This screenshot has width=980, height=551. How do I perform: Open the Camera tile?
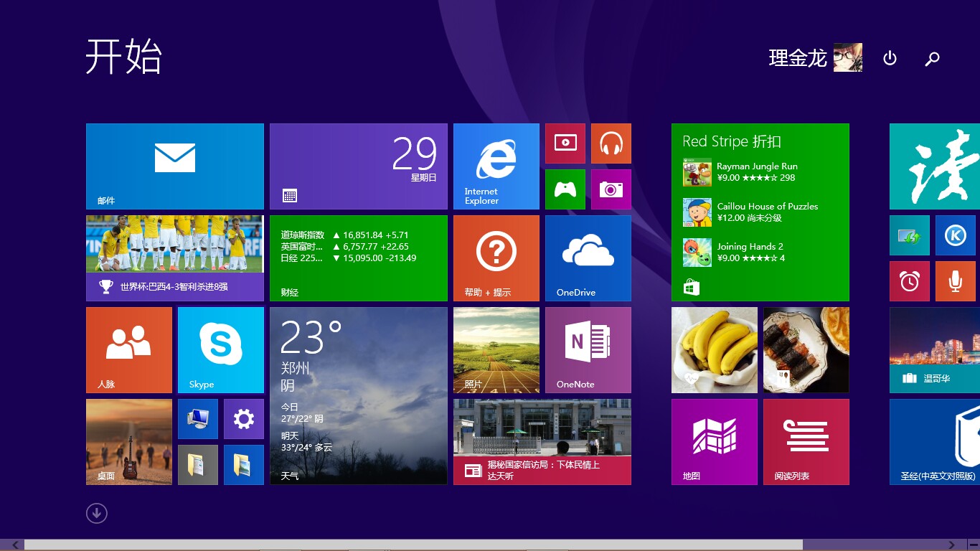(x=611, y=189)
